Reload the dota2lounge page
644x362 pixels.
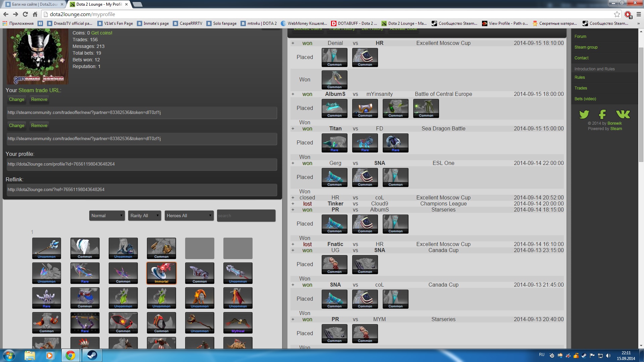pyautogui.click(x=25, y=14)
